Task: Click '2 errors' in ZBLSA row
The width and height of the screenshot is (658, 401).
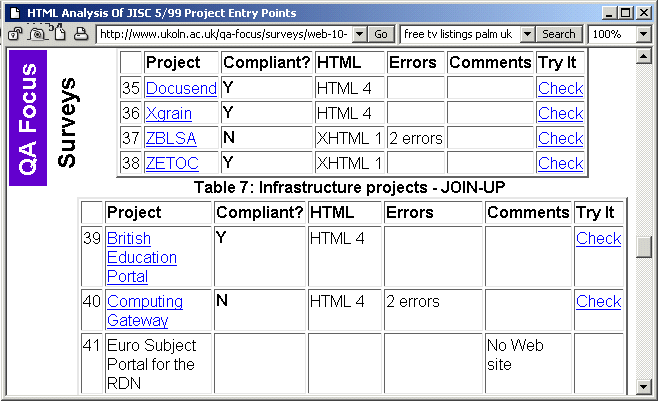Action: click(x=415, y=138)
